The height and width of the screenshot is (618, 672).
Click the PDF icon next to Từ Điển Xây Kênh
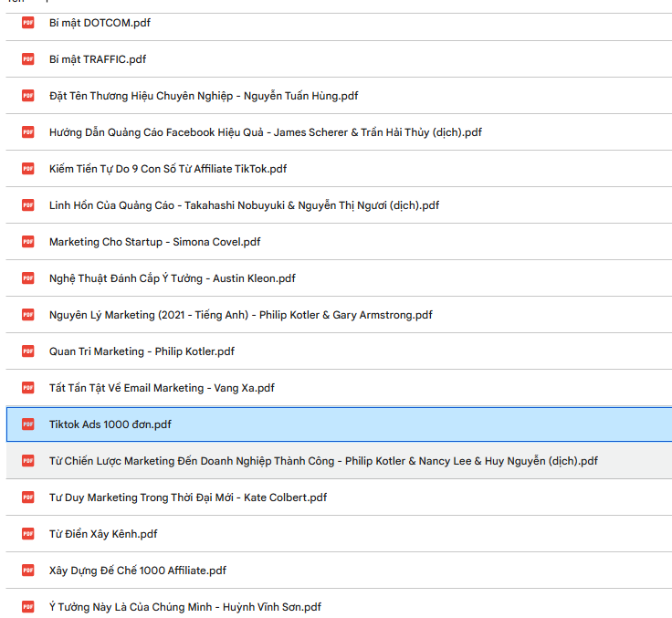(x=28, y=534)
